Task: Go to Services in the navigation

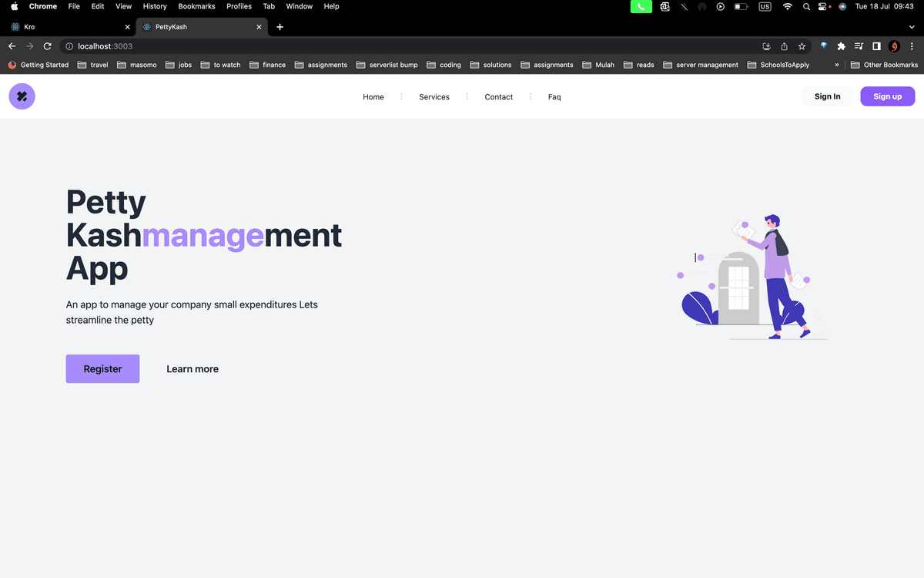Action: (x=434, y=97)
